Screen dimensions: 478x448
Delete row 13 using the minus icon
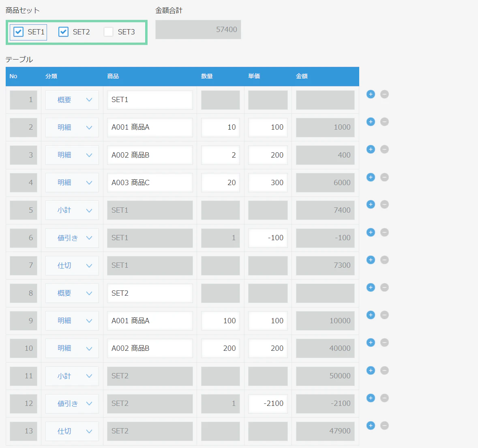[384, 425]
